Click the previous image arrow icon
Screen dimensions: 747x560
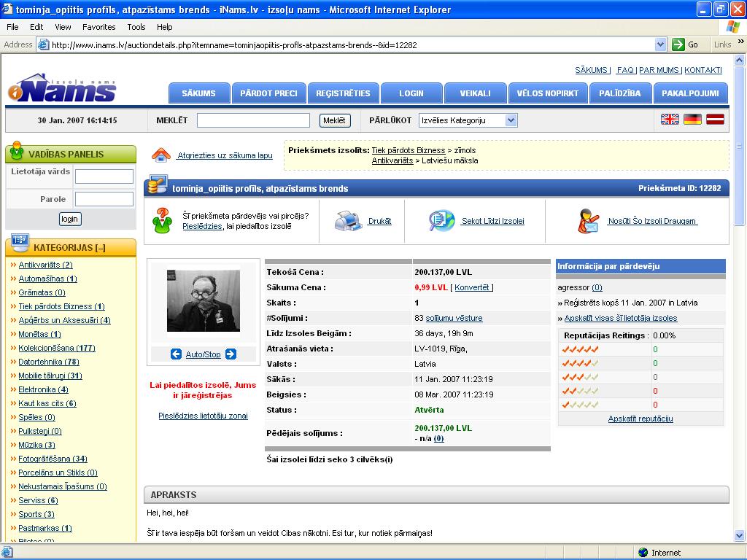click(x=176, y=354)
